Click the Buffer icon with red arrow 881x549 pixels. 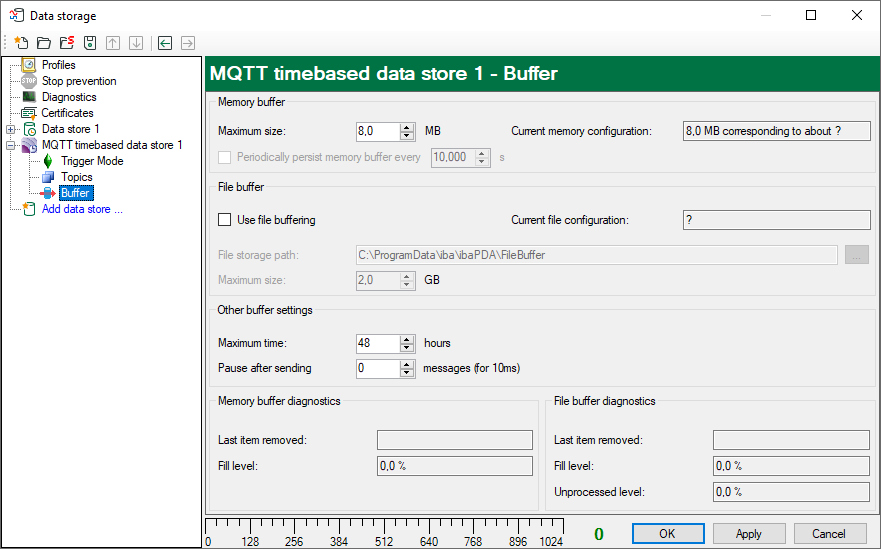[48, 193]
